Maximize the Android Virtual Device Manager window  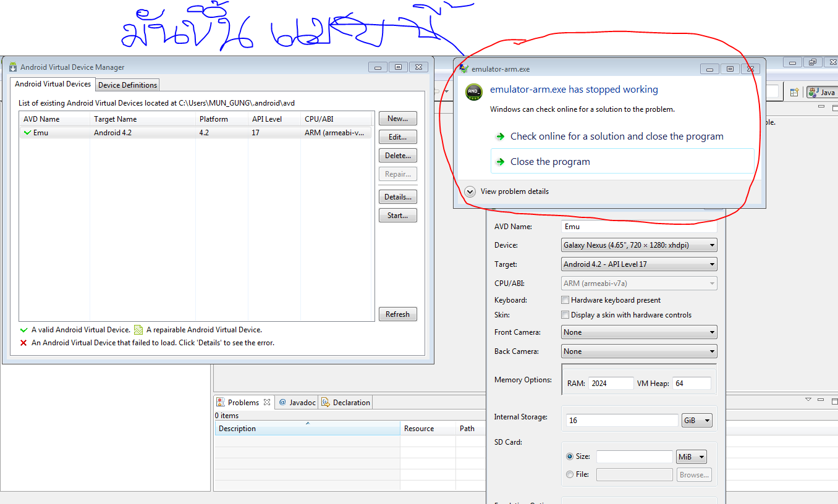[398, 67]
